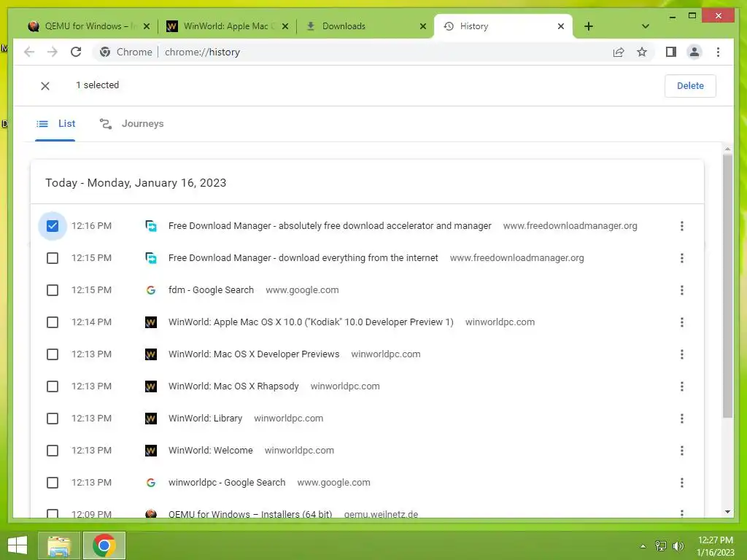The width and height of the screenshot is (747, 560).
Task: Click the browser Back arrow
Action: (29, 52)
